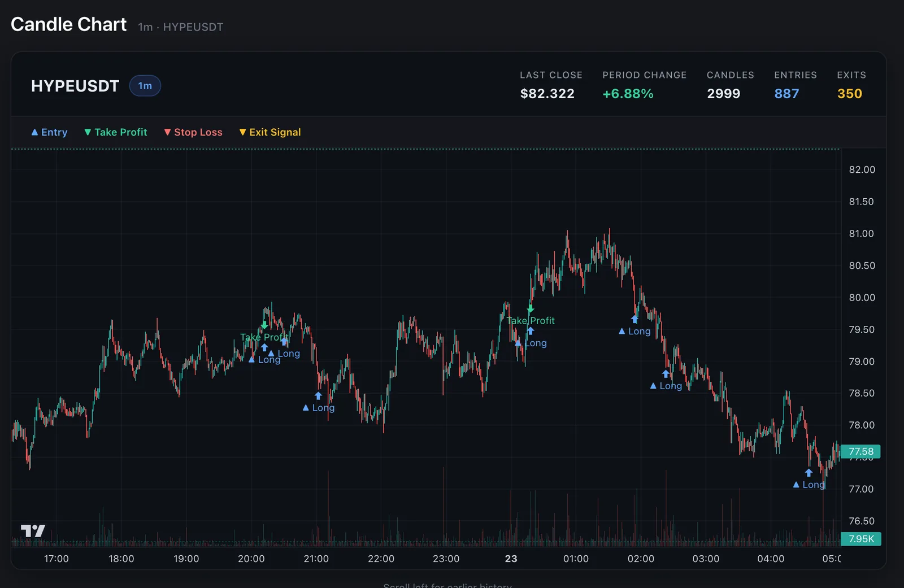Image resolution: width=904 pixels, height=588 pixels.
Task: Click the blue Entry legend item
Action: click(x=49, y=132)
